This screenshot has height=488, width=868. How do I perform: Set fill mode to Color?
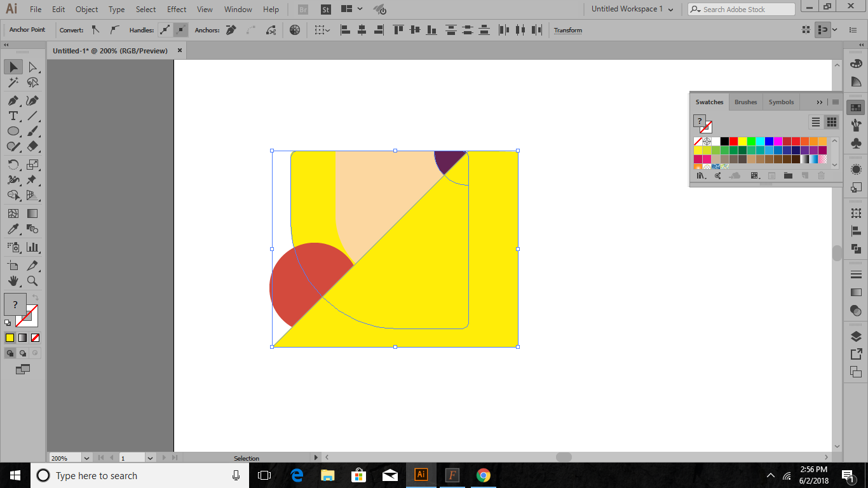click(10, 337)
